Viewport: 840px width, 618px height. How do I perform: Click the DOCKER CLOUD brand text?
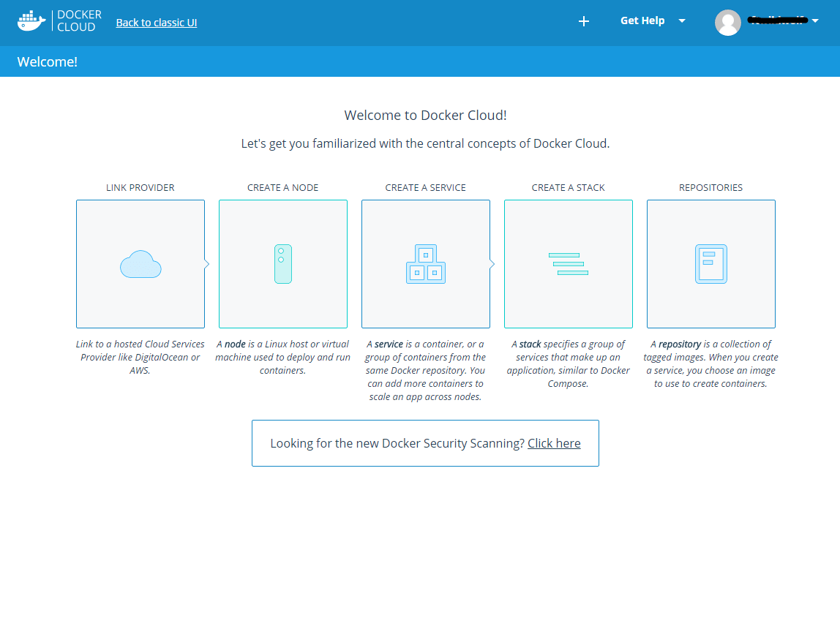[79, 21]
